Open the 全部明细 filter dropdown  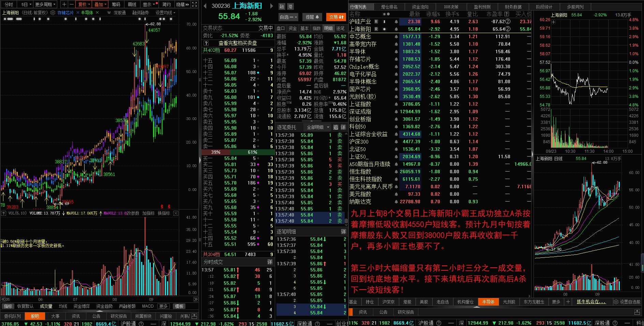click(318, 127)
